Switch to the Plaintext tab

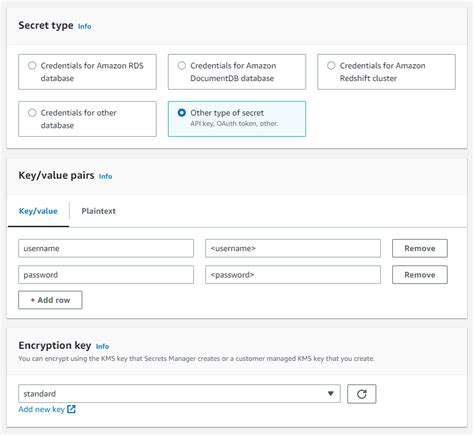click(98, 211)
